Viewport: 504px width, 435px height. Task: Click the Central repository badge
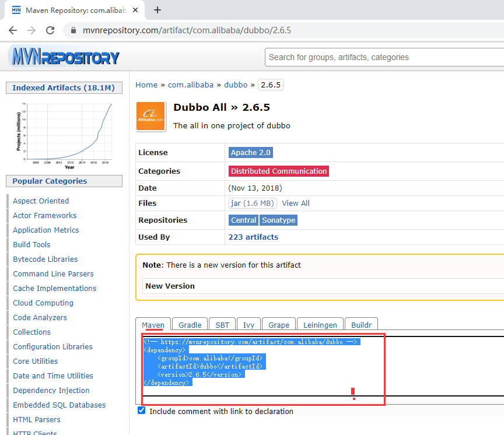(x=244, y=220)
